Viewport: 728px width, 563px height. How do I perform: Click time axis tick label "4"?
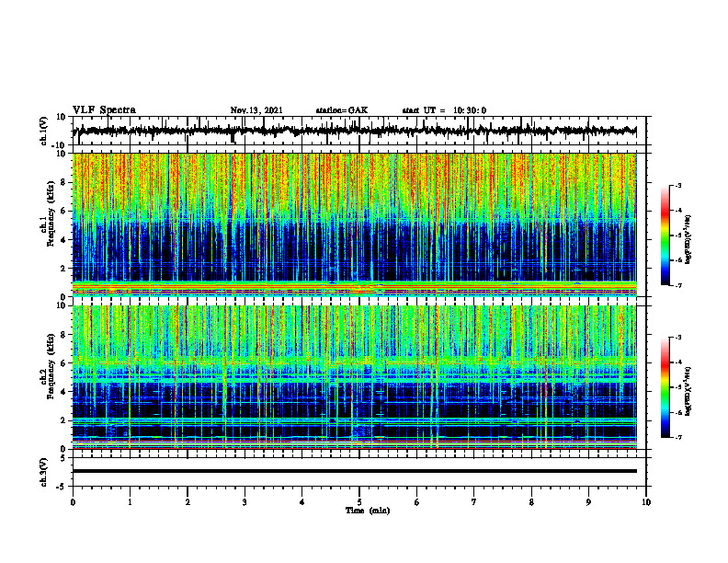[x=301, y=502]
